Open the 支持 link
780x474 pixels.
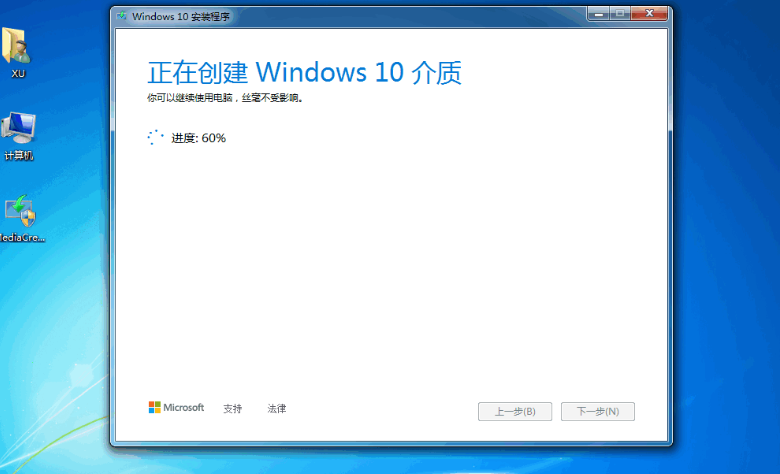coord(233,409)
